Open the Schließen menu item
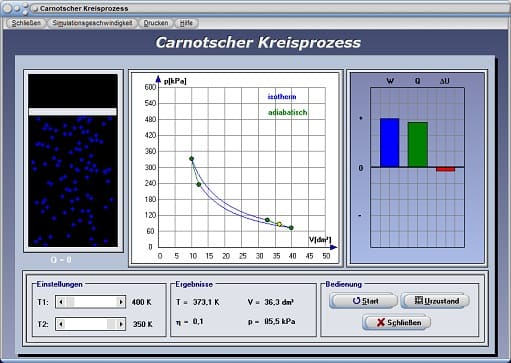511x363 pixels. point(26,23)
